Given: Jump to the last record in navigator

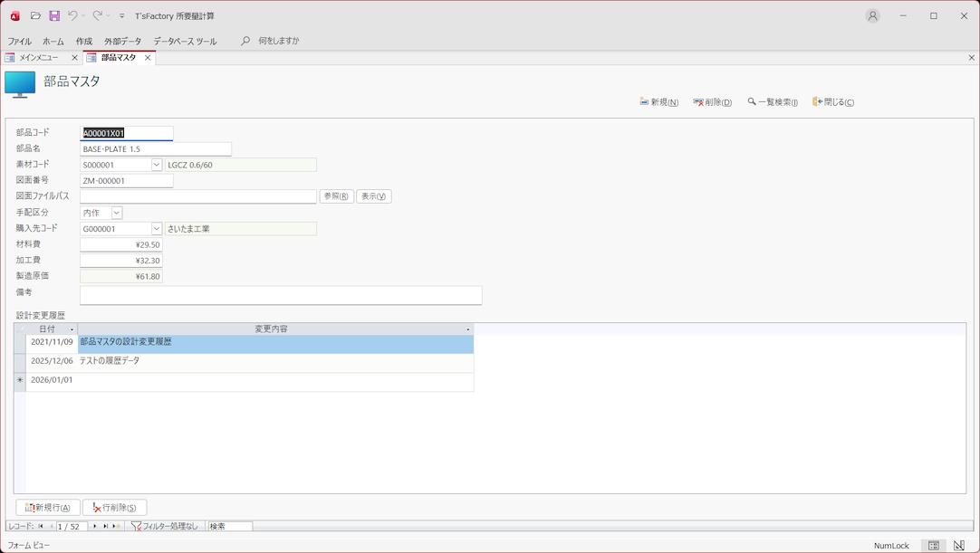Looking at the screenshot, I should 106,526.
